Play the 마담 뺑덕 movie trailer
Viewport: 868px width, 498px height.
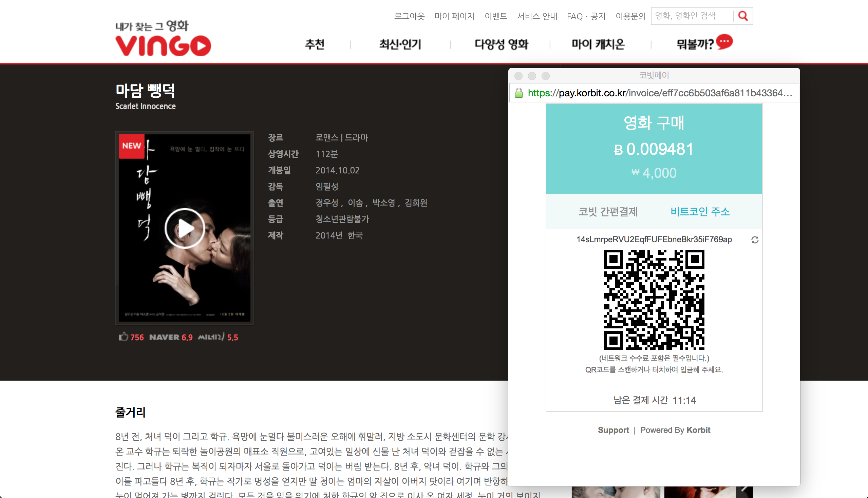click(x=185, y=227)
